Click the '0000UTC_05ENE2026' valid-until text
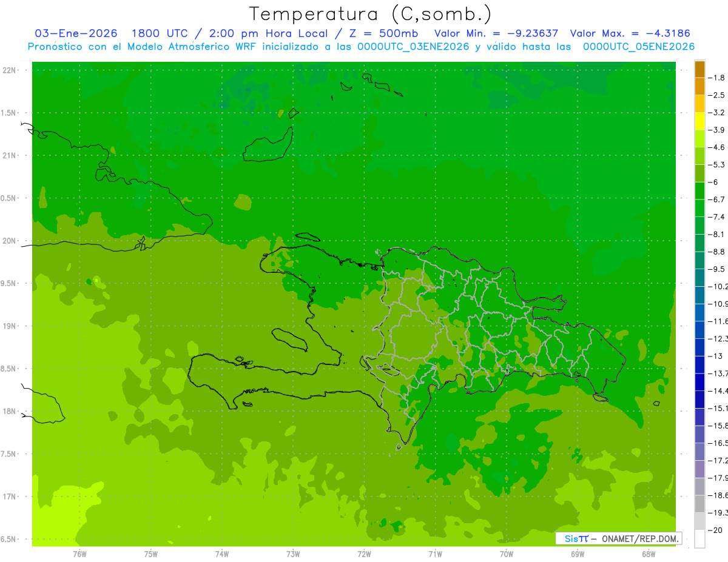 (x=639, y=47)
